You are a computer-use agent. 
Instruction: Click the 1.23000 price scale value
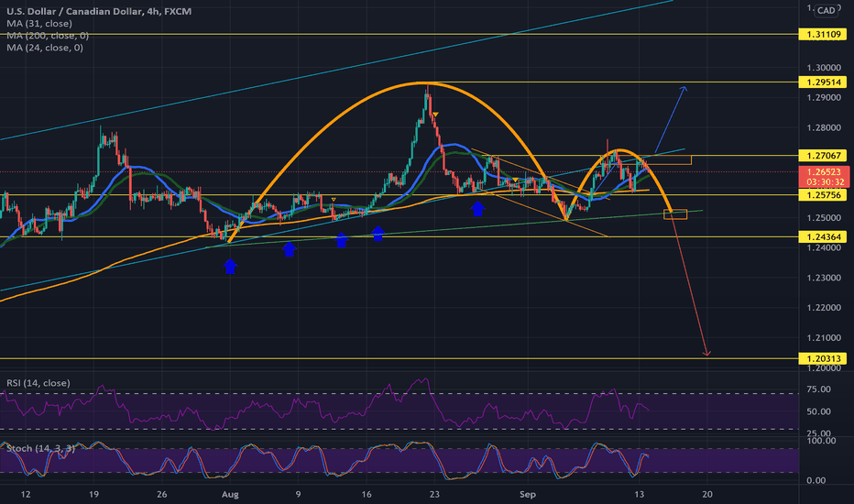tap(824, 278)
